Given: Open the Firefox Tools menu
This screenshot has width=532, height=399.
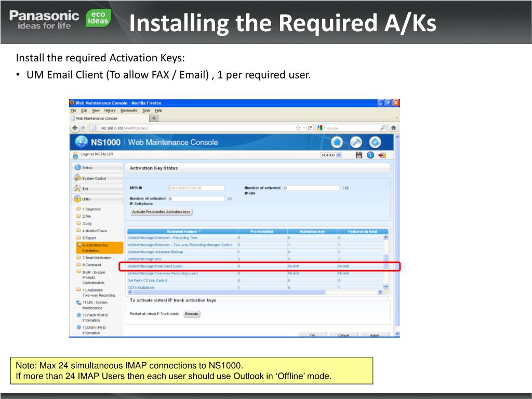Looking at the screenshot, I should coord(146,110).
